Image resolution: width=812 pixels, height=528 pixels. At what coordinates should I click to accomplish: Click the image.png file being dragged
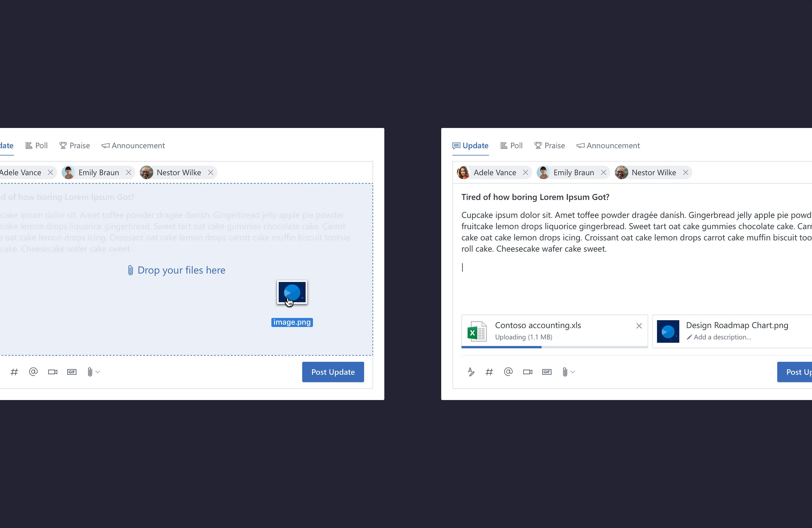tap(292, 292)
